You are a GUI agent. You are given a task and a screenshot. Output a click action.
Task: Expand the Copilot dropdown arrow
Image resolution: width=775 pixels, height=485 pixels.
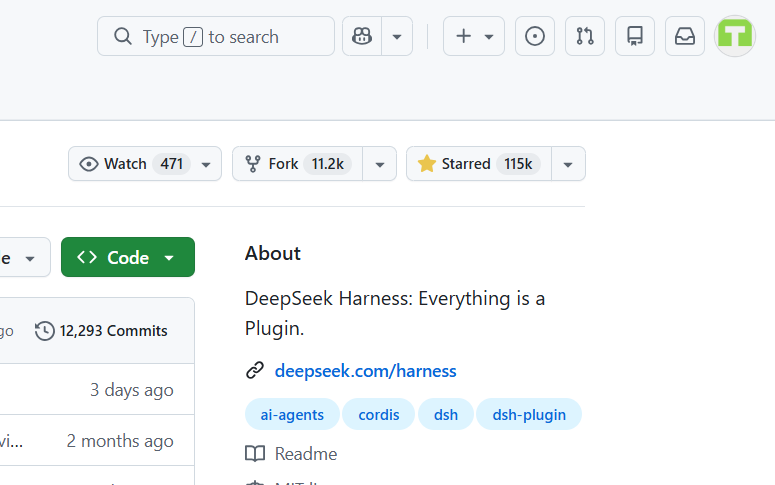(x=397, y=36)
